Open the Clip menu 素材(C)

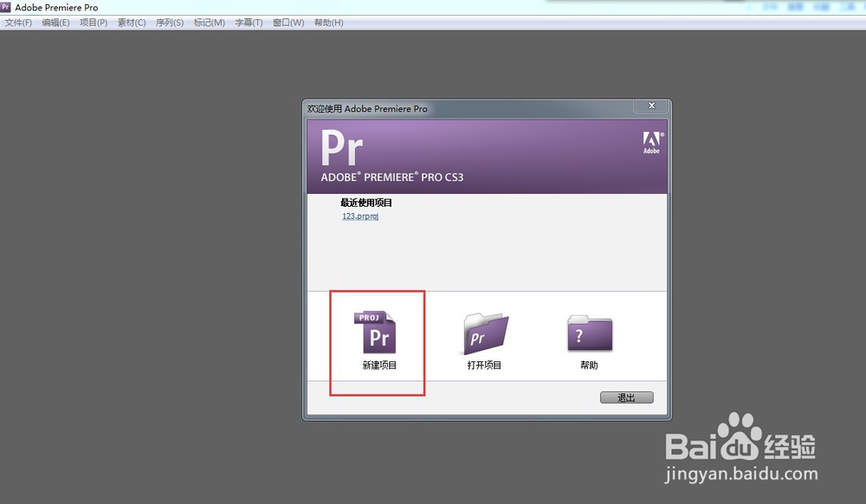pyautogui.click(x=132, y=23)
